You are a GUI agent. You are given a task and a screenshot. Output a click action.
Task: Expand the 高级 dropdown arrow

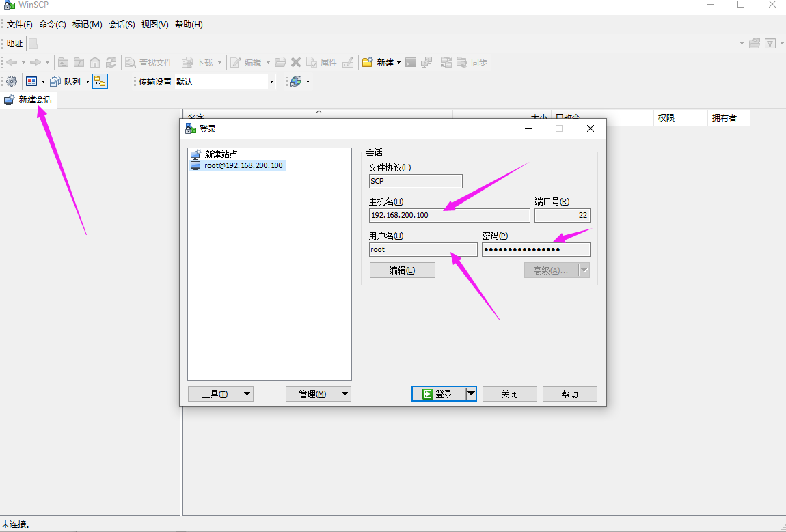584,270
